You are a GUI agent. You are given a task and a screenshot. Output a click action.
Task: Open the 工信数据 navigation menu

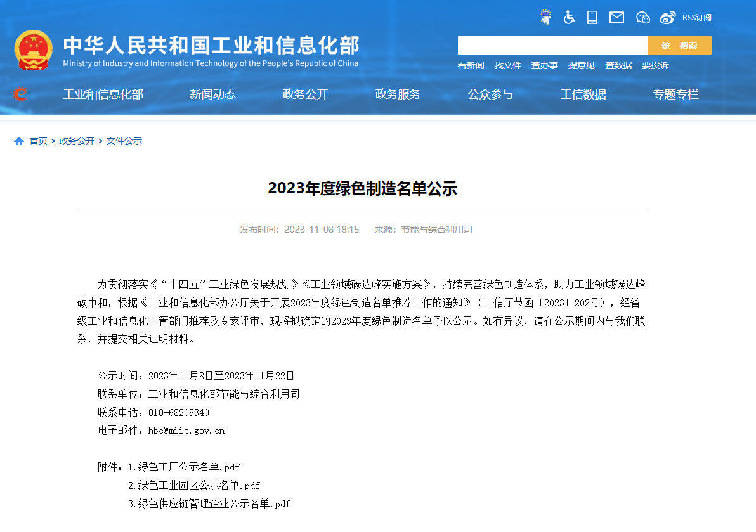point(583,94)
